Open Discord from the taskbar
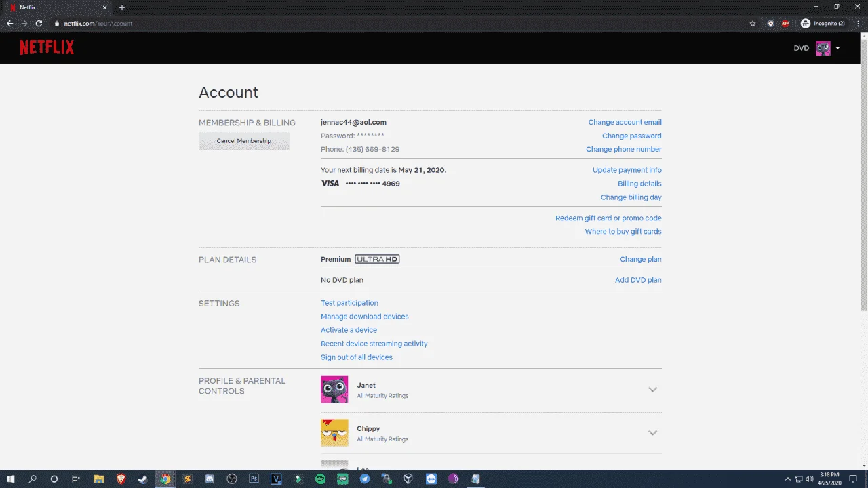 point(210,479)
